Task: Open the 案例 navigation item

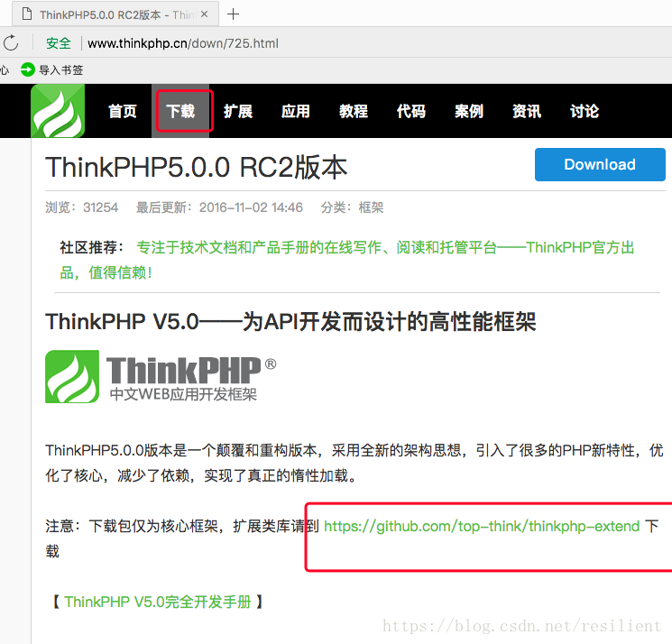Action: pos(469,111)
